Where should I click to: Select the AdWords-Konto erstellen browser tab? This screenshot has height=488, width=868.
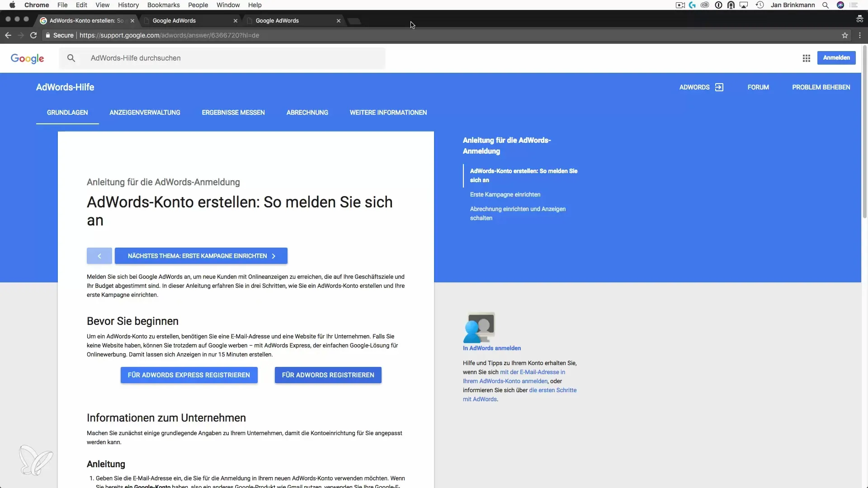coord(86,21)
